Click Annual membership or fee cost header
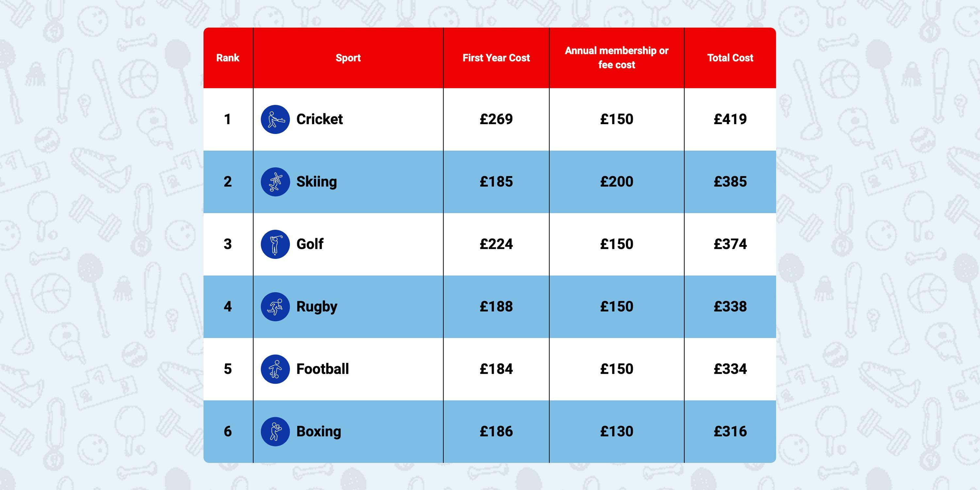 point(616,58)
